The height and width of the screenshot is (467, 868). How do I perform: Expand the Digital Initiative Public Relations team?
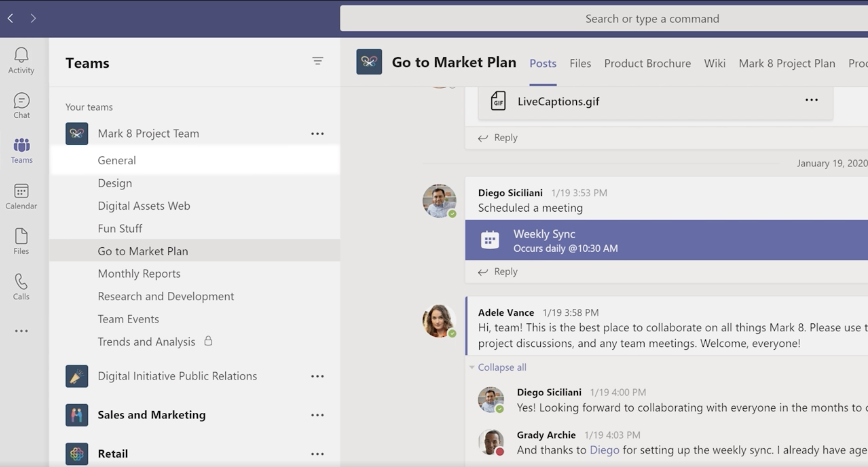pos(177,376)
